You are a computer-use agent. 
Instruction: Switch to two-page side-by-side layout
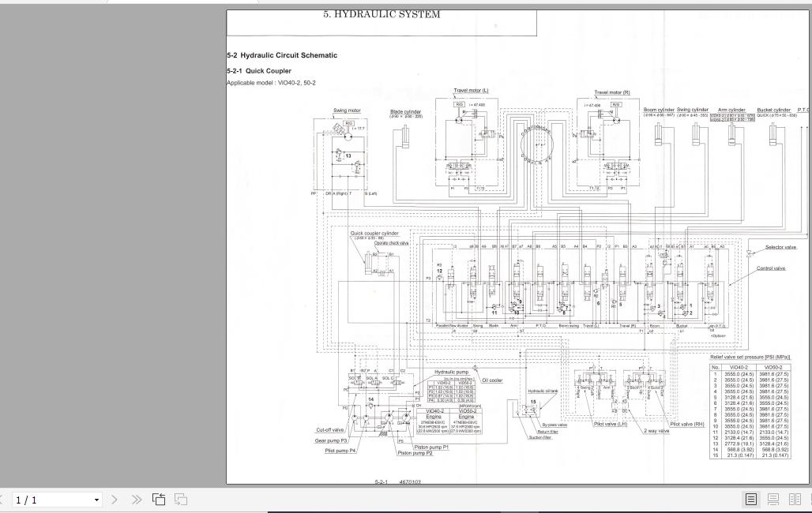[795, 500]
